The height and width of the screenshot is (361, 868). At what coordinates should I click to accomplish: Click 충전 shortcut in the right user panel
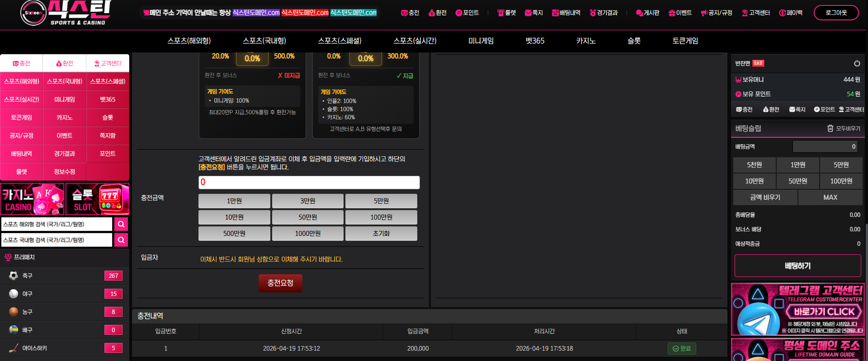744,109
